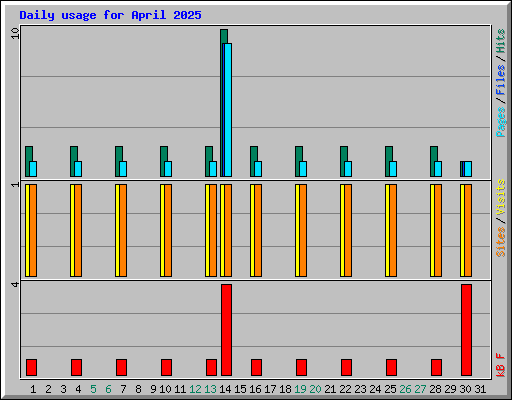Click day label "2" on the x-axis
The image size is (512, 400).
pyautogui.click(x=48, y=389)
